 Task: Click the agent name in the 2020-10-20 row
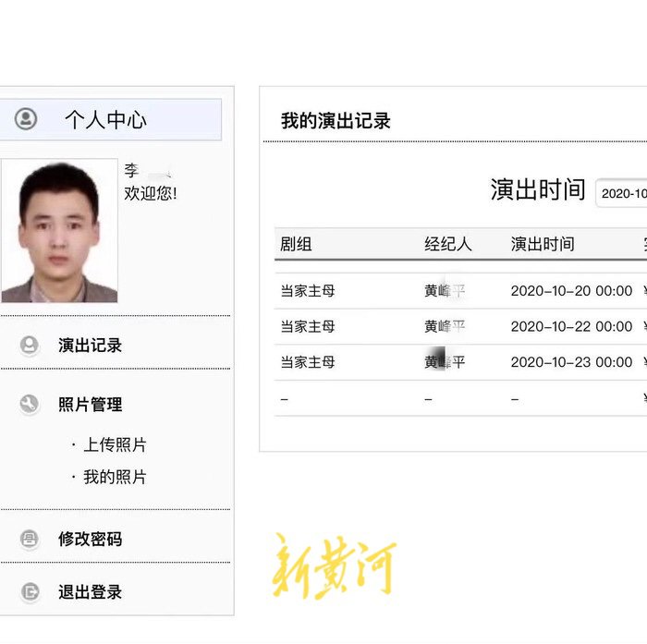coord(445,291)
